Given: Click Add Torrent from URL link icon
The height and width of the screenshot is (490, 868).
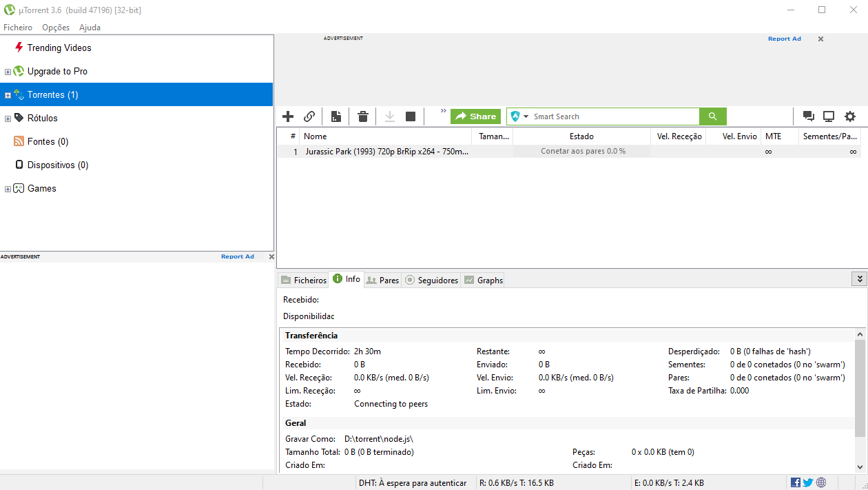Looking at the screenshot, I should pyautogui.click(x=309, y=116).
